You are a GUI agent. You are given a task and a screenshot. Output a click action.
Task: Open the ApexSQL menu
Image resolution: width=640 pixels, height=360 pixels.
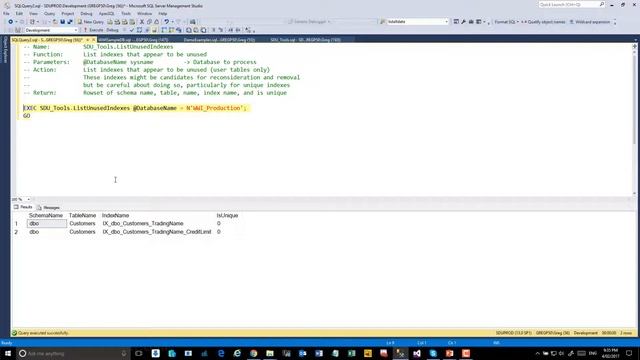click(x=107, y=13)
